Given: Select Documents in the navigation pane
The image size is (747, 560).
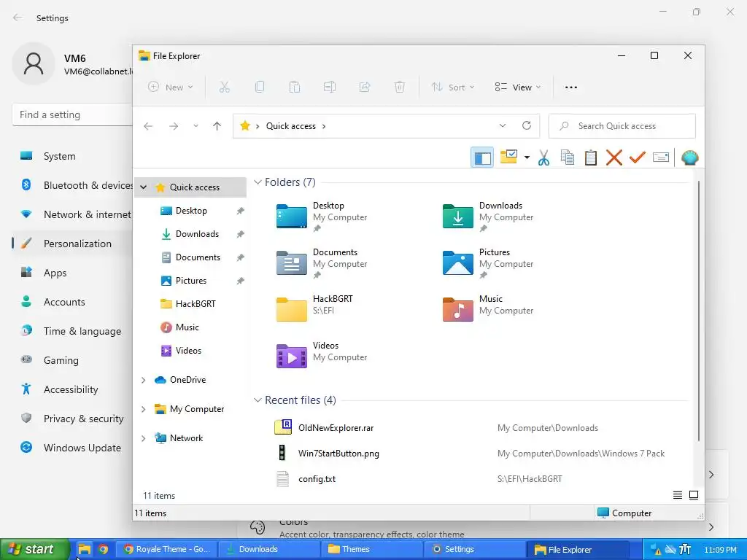Looking at the screenshot, I should (198, 257).
